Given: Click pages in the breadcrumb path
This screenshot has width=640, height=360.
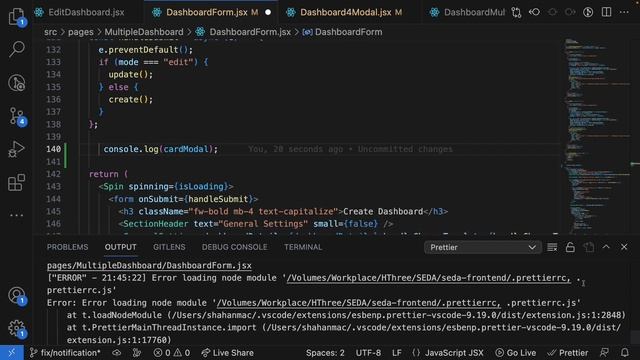Looking at the screenshot, I should 81,32.
